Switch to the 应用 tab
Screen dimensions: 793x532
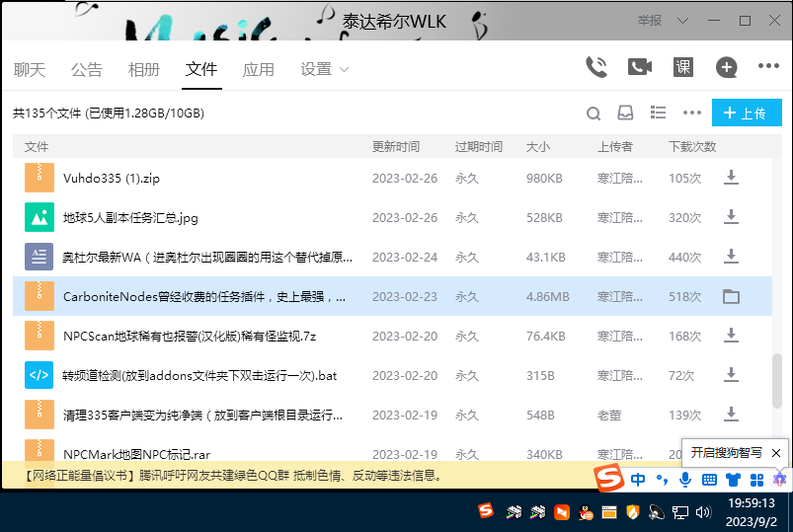(x=259, y=69)
